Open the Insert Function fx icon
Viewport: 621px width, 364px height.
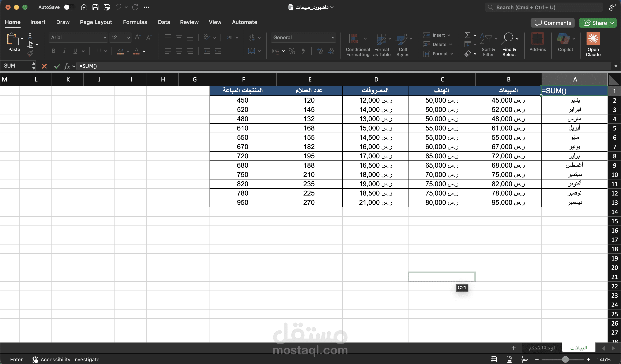click(x=67, y=66)
